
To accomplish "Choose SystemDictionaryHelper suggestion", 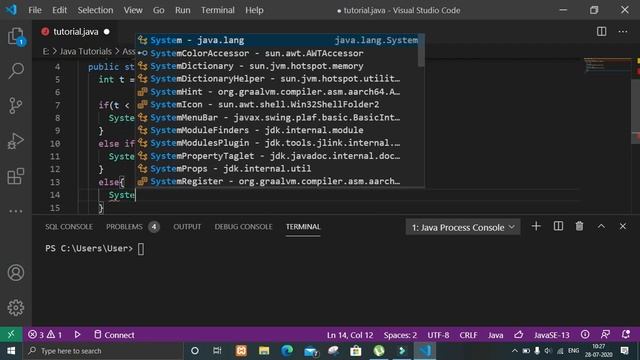I will pyautogui.click(x=278, y=78).
